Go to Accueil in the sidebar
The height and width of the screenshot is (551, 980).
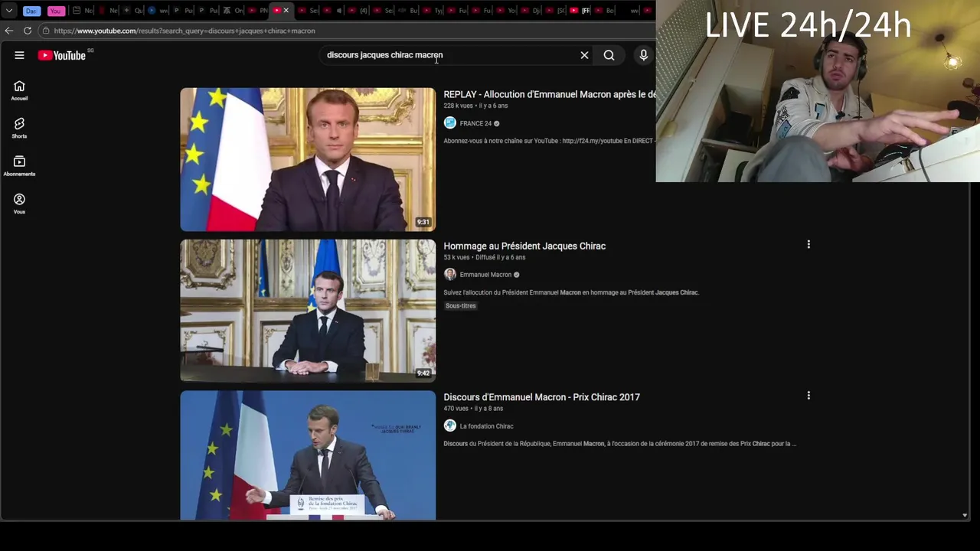point(19,91)
